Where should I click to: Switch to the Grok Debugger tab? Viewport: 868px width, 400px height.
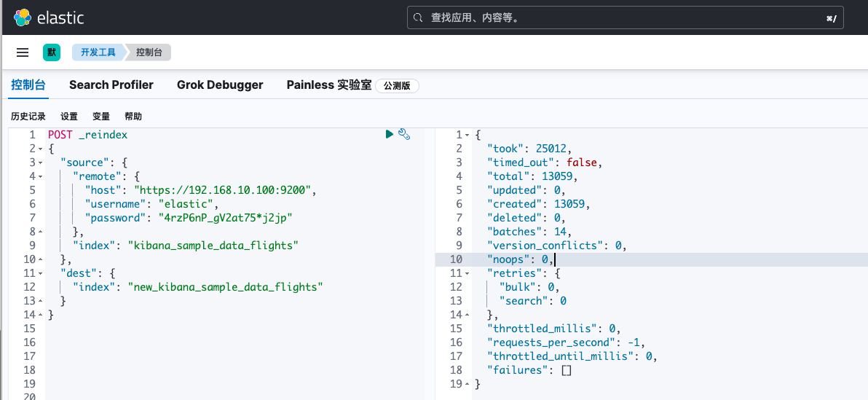pos(220,85)
